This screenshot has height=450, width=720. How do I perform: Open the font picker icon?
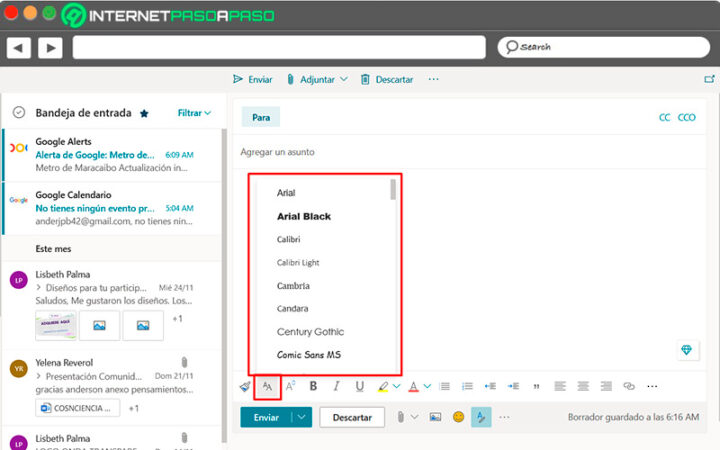pos(267,386)
